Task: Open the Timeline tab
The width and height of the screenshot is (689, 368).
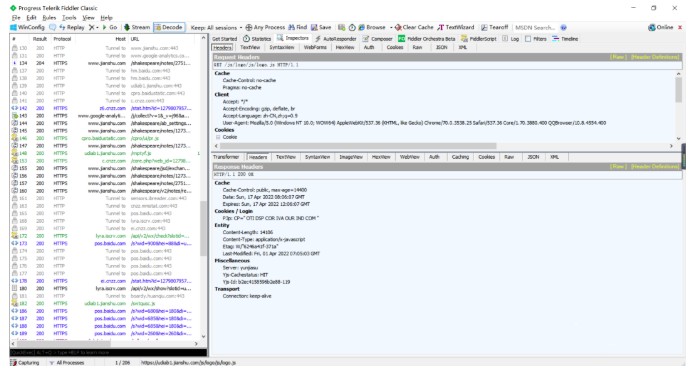Action: pyautogui.click(x=565, y=39)
